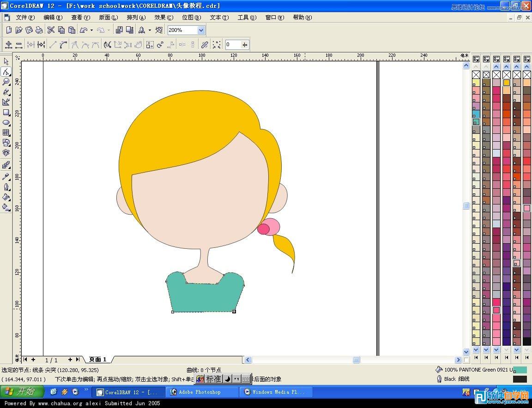
Task: Open the 查看(V) menu
Action: click(x=81, y=18)
